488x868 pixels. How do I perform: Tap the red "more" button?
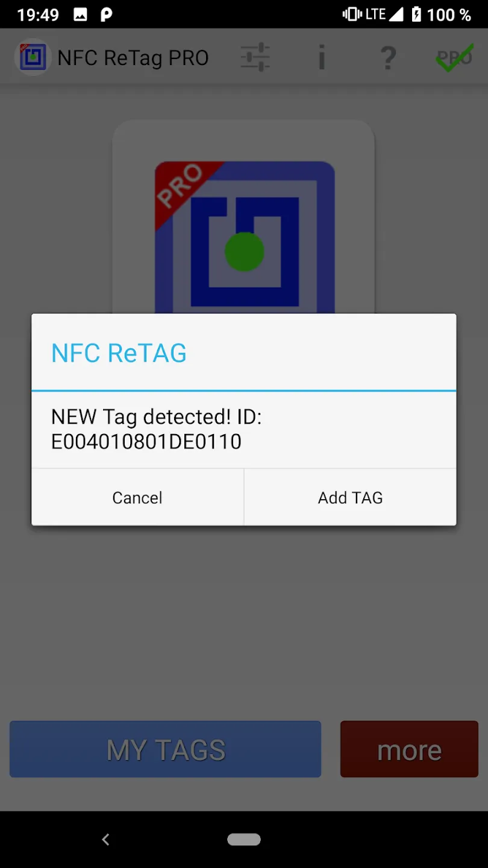pyautogui.click(x=409, y=749)
